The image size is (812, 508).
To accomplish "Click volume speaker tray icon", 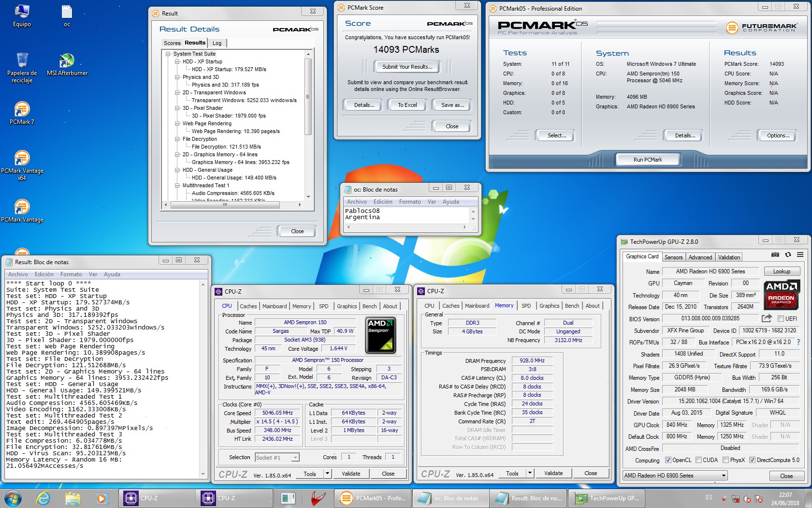I will point(747,499).
